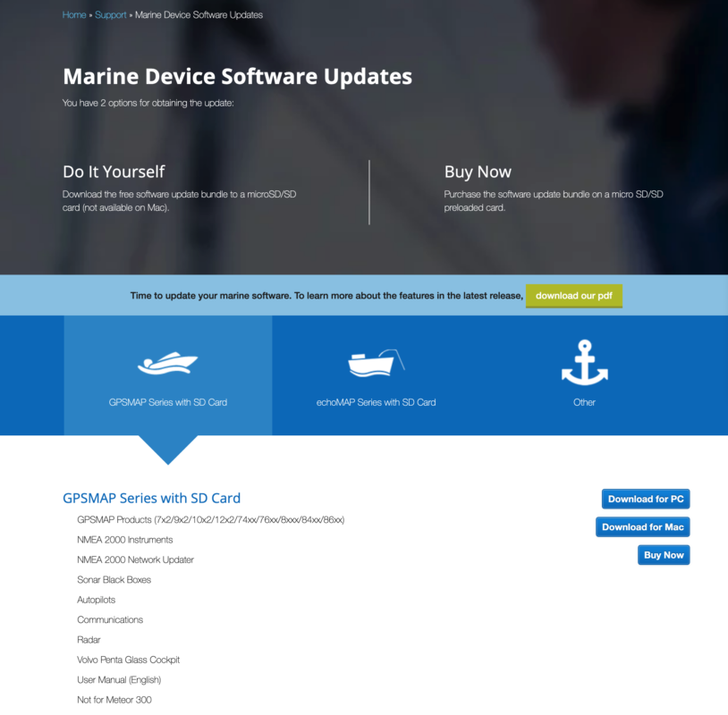The width and height of the screenshot is (728, 715).
Task: Click Download for Mac button
Action: [x=643, y=527]
